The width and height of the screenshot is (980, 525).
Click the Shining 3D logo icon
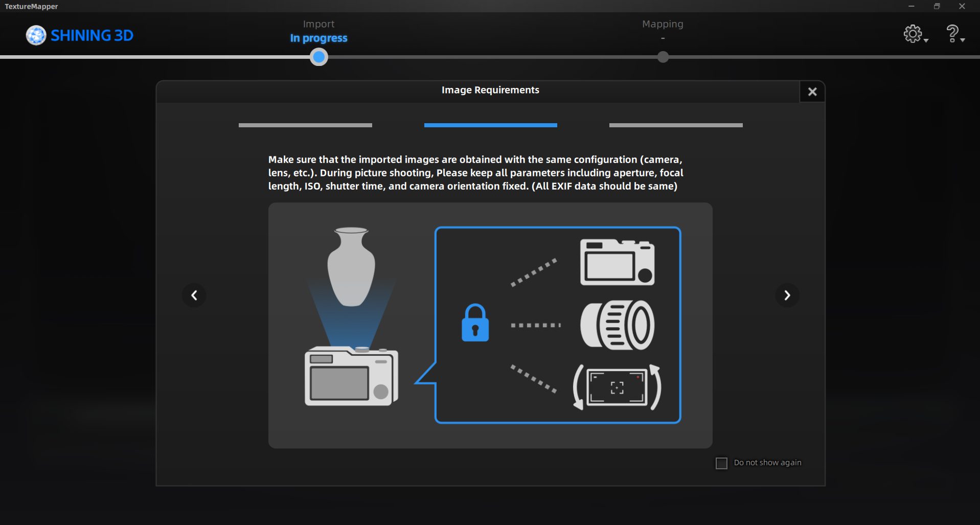pyautogui.click(x=36, y=35)
